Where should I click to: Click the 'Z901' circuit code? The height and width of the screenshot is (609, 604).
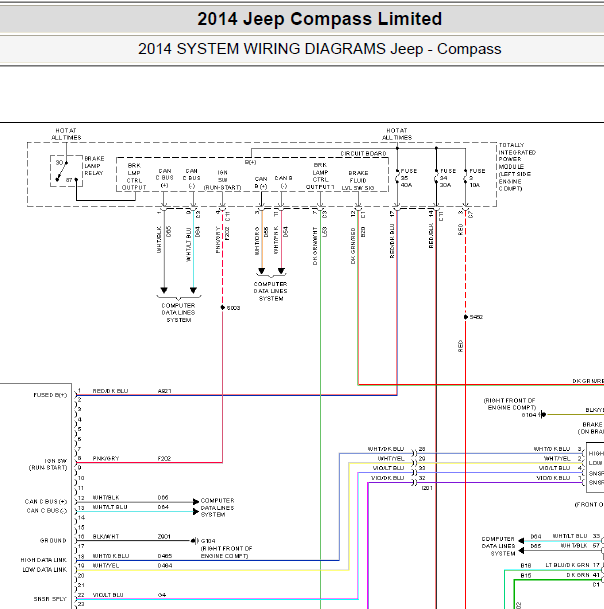pyautogui.click(x=164, y=536)
